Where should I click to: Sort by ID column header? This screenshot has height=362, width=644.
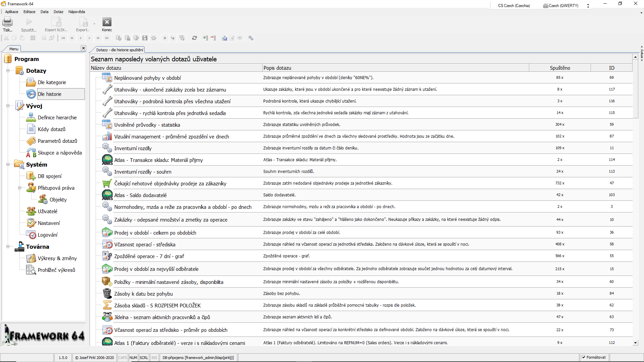pyautogui.click(x=611, y=68)
